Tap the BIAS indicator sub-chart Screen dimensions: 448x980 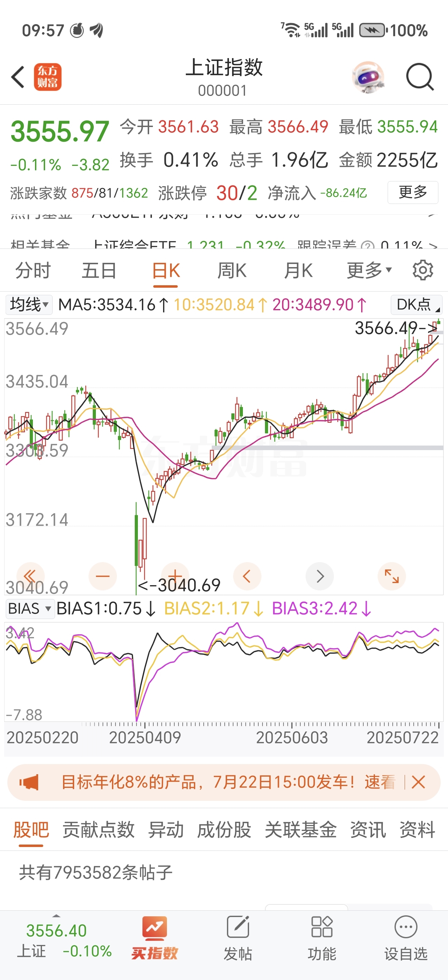(224, 672)
